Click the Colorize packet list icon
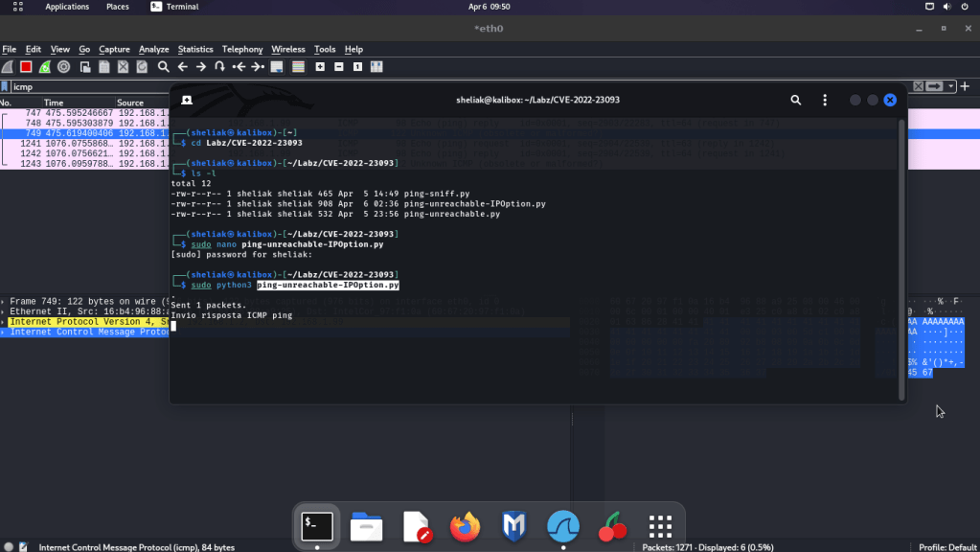 (298, 67)
